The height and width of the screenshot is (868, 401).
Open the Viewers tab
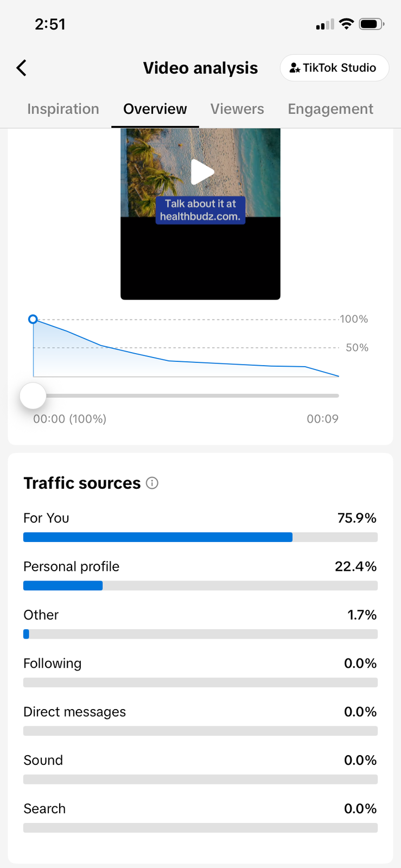[x=237, y=109]
